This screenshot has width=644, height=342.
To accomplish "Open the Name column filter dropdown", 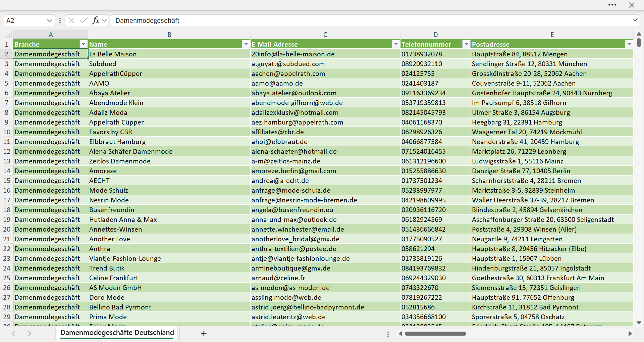I will pos(246,44).
